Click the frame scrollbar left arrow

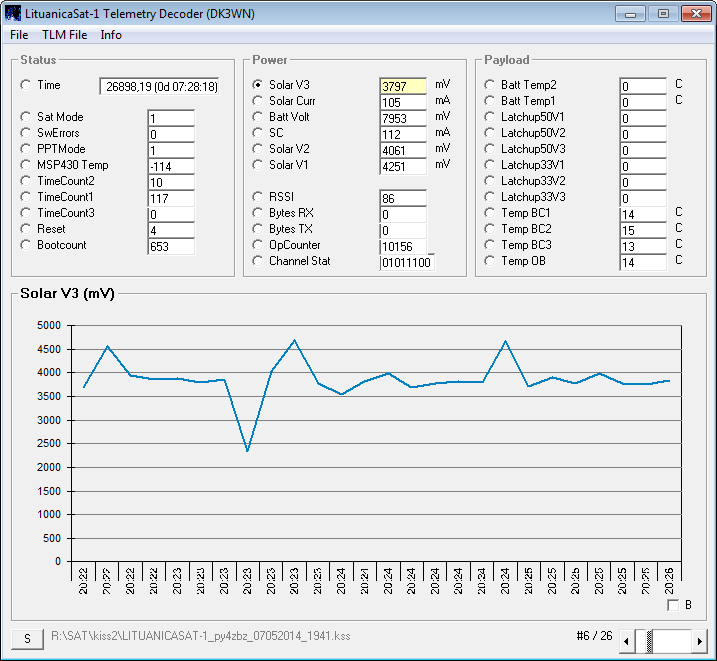[626, 641]
